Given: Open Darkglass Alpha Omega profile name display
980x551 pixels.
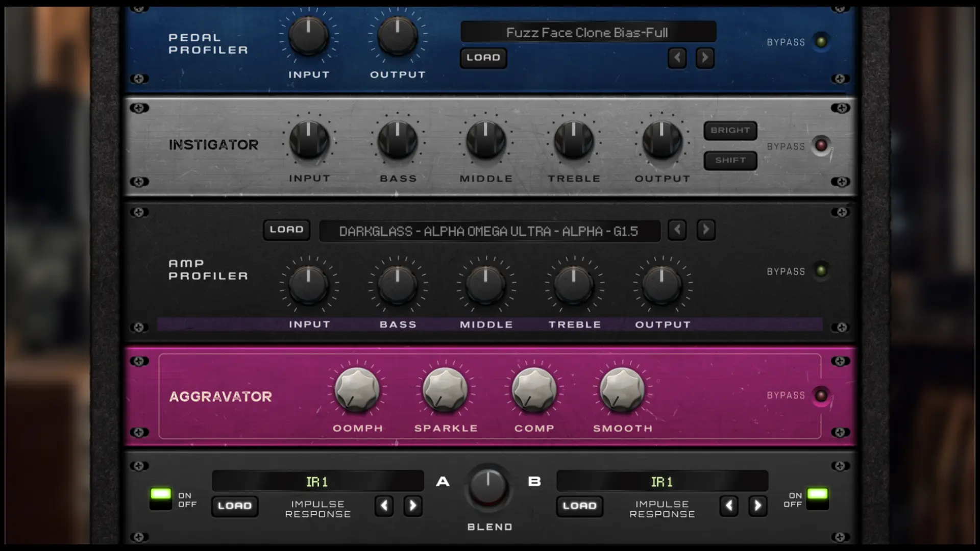Looking at the screenshot, I should point(489,232).
